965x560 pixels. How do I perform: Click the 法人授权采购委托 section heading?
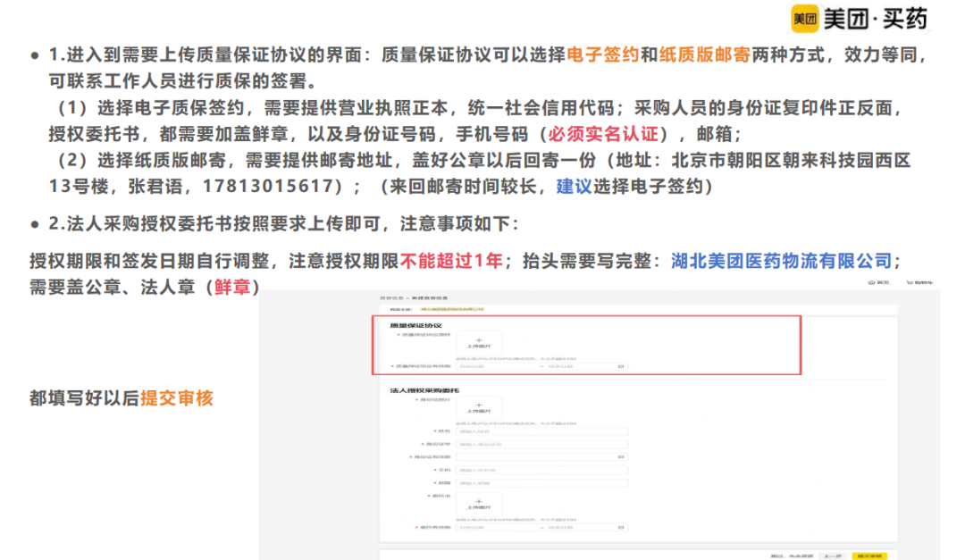(x=424, y=390)
